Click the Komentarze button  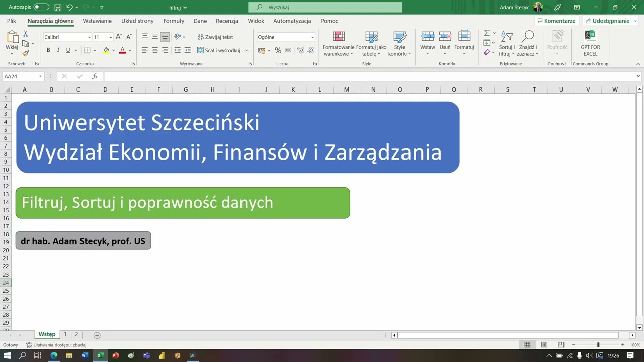coord(556,21)
